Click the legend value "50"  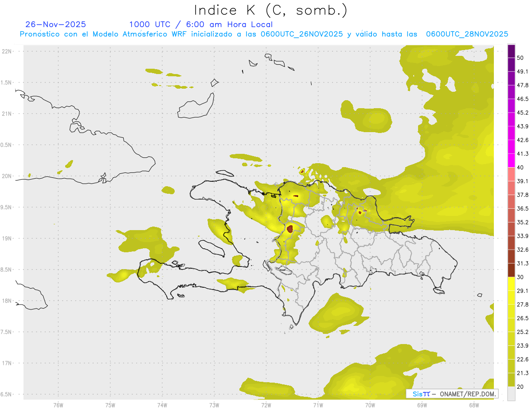click(x=520, y=58)
